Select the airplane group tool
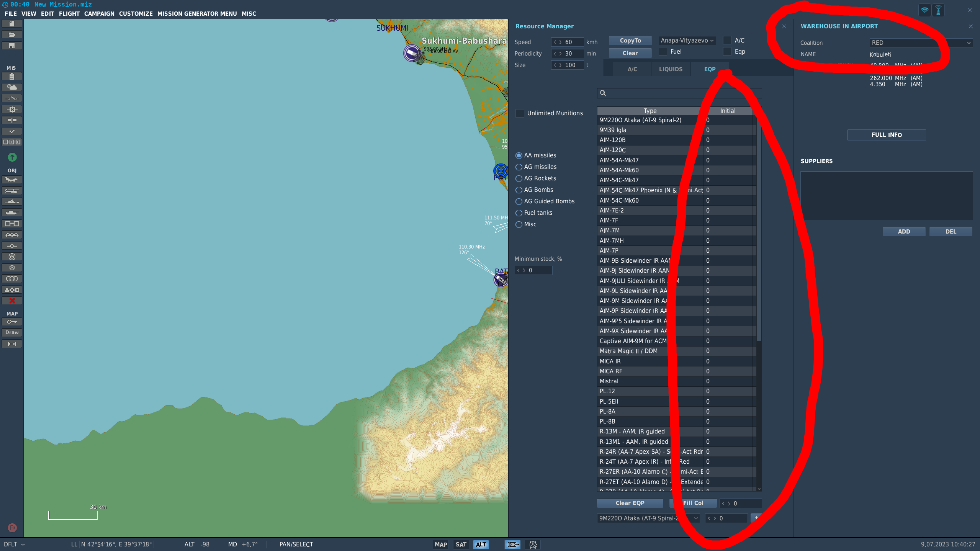980x551 pixels. [12, 180]
